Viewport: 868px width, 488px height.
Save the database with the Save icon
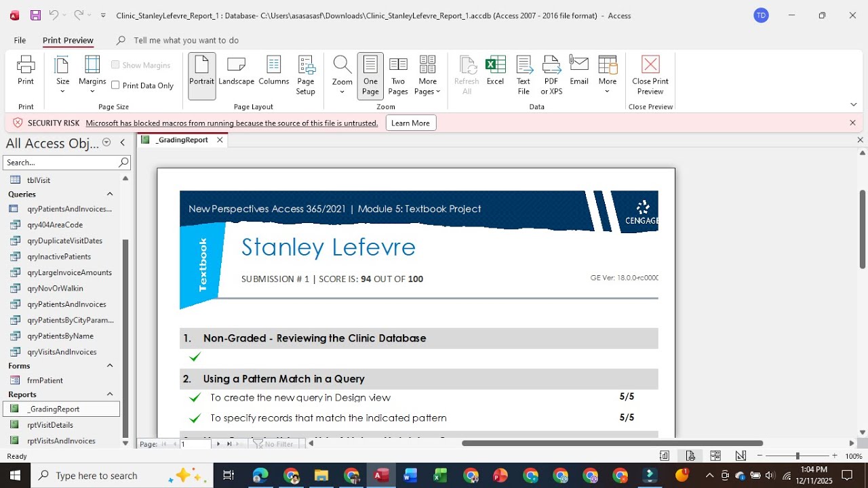coord(35,15)
